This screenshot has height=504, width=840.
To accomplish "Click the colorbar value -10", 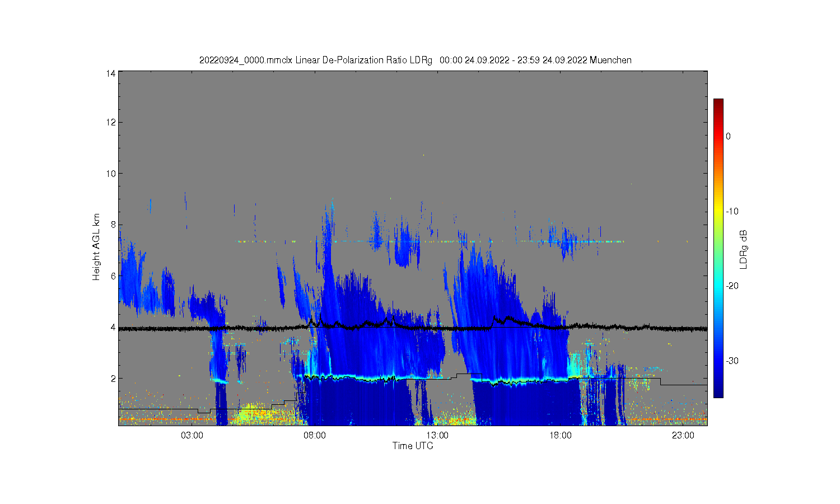I will pyautogui.click(x=732, y=211).
